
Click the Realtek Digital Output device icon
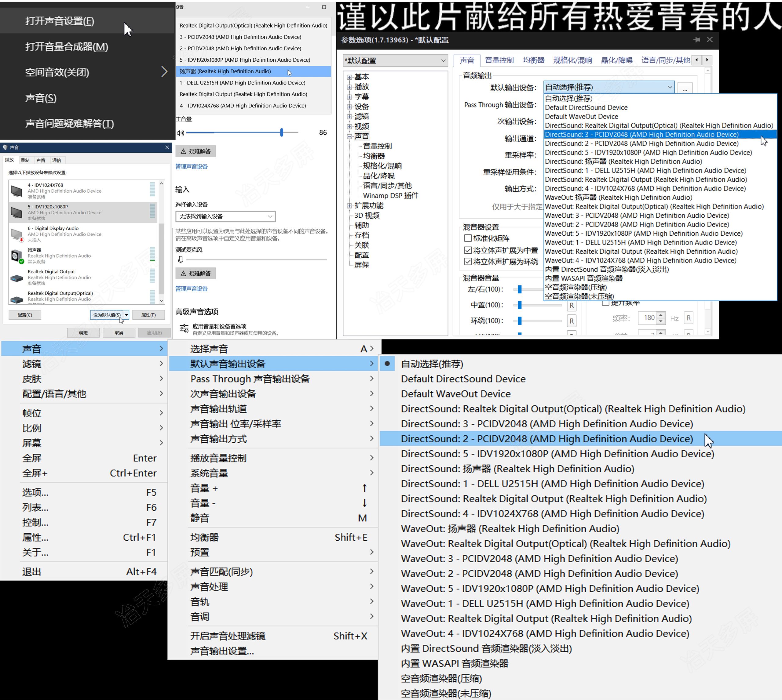(x=17, y=278)
